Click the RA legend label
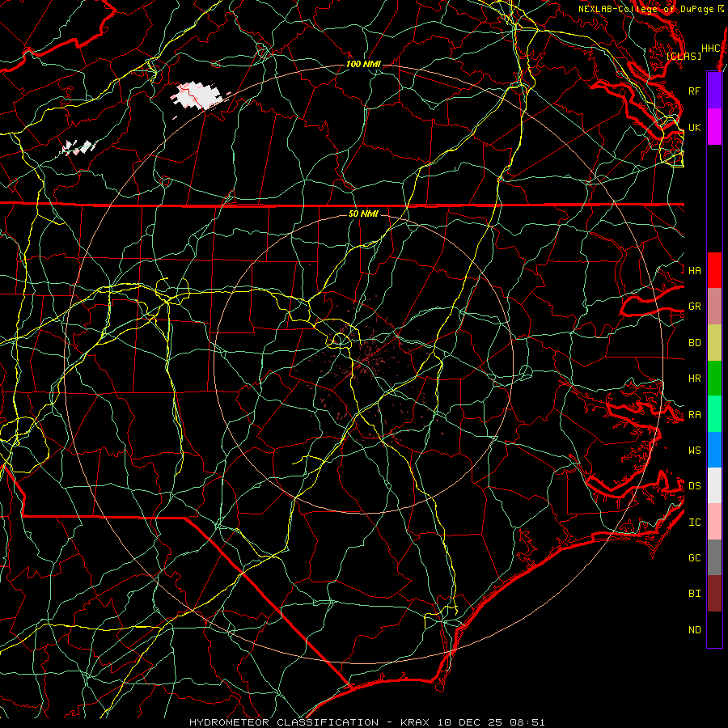The image size is (728, 728). pyautogui.click(x=695, y=415)
